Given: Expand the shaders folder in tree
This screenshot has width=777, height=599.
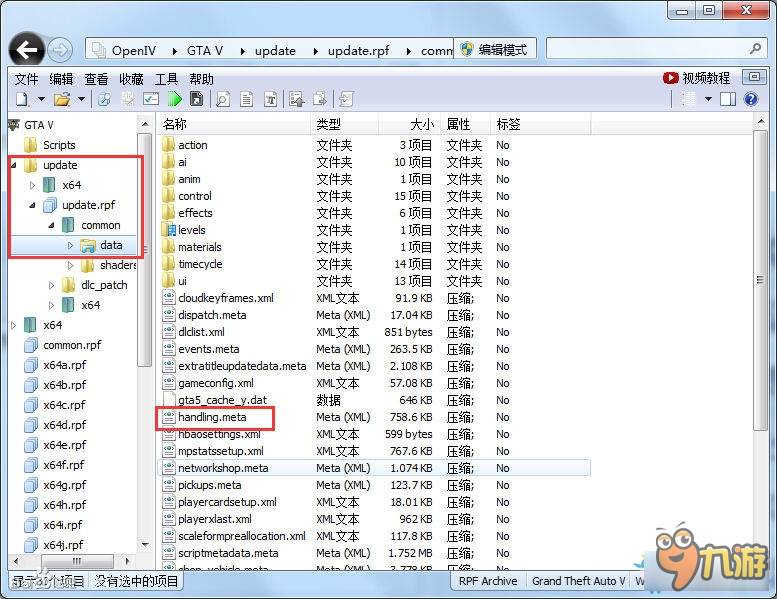Looking at the screenshot, I should click(70, 265).
